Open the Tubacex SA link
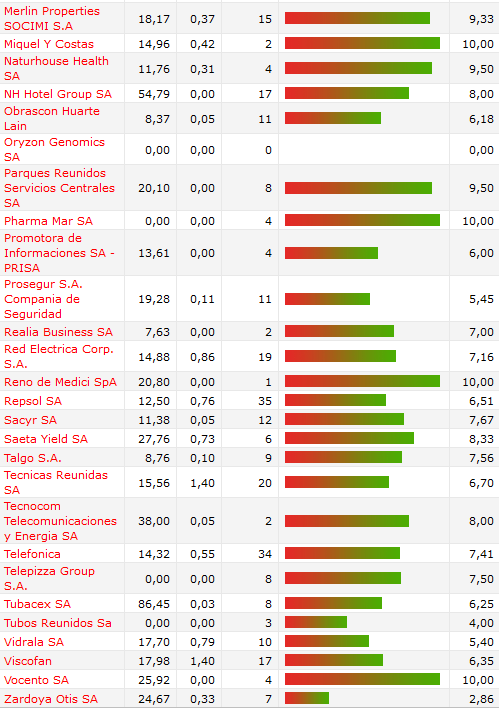 [37, 604]
